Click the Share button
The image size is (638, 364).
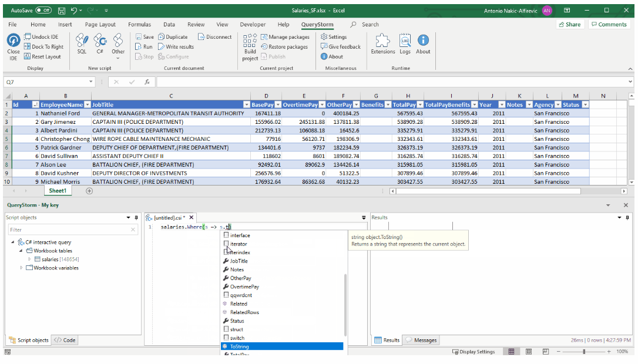pos(570,25)
